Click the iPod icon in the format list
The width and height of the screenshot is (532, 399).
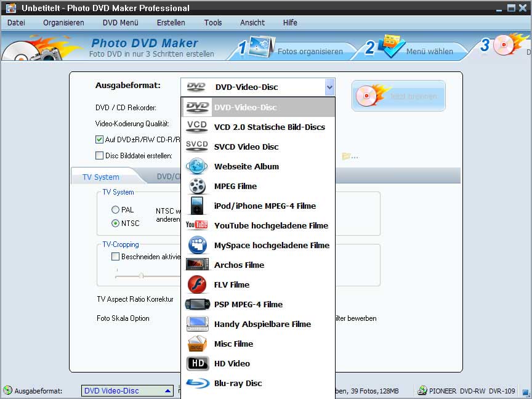[x=197, y=206]
